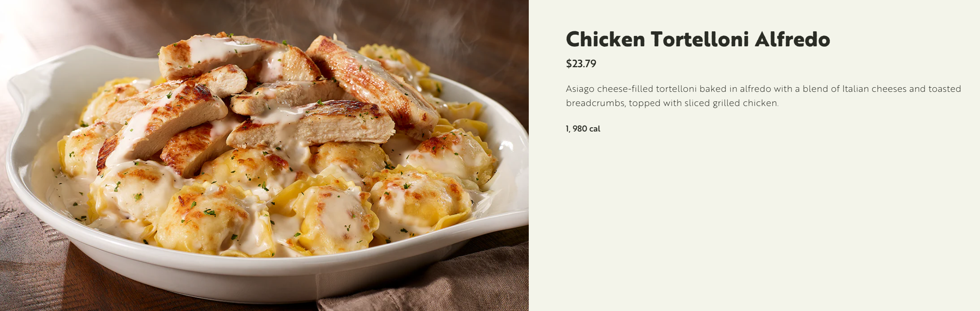
Task: Open the Chicken Tortelloni Alfredo dish photo
Action: pyautogui.click(x=264, y=155)
